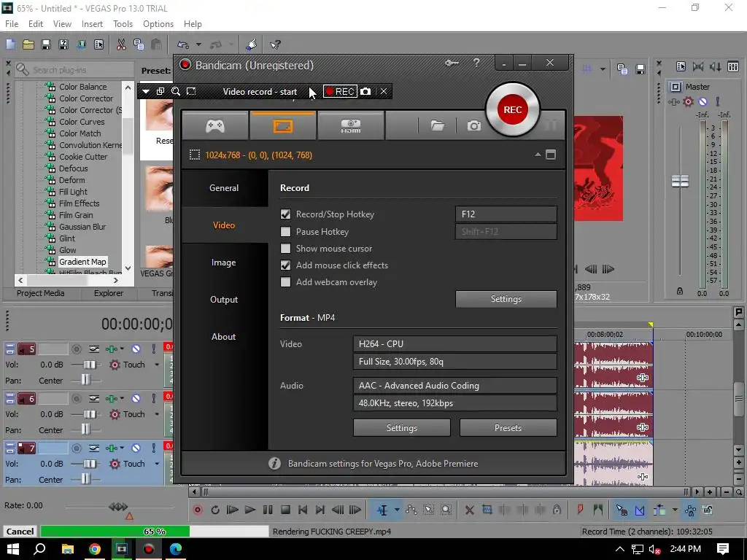Viewport: 747px width, 560px height.
Task: Switch to Bandicam General tab
Action: (224, 188)
